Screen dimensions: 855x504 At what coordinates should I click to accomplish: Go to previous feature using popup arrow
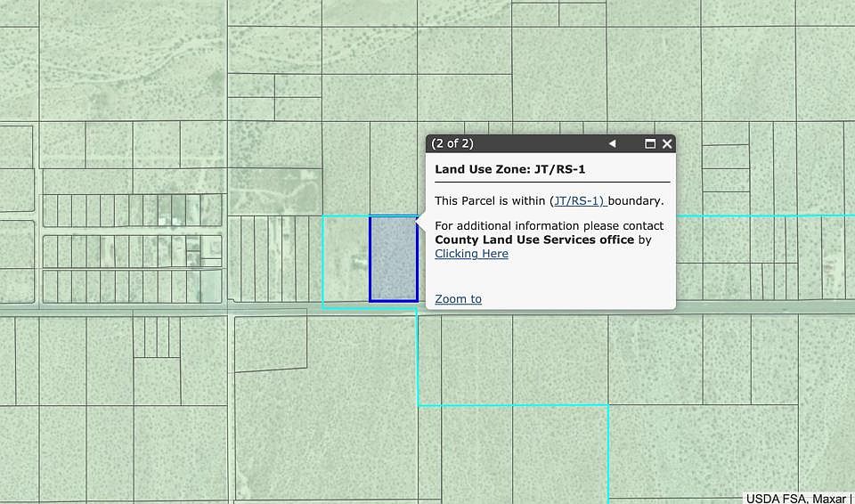pyautogui.click(x=612, y=143)
